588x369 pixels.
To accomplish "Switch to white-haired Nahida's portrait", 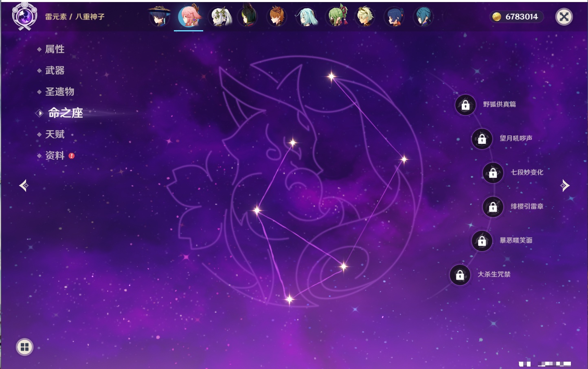I will point(220,17).
